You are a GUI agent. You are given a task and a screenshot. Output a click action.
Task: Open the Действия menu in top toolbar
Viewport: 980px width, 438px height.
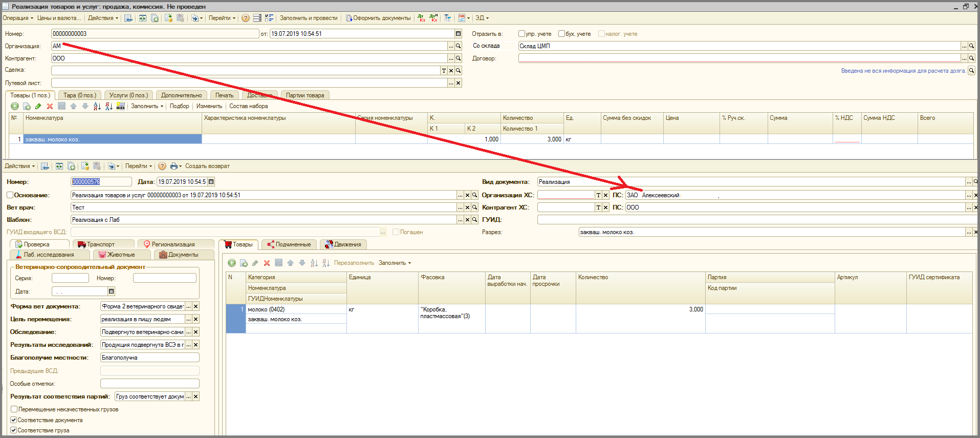pos(103,18)
